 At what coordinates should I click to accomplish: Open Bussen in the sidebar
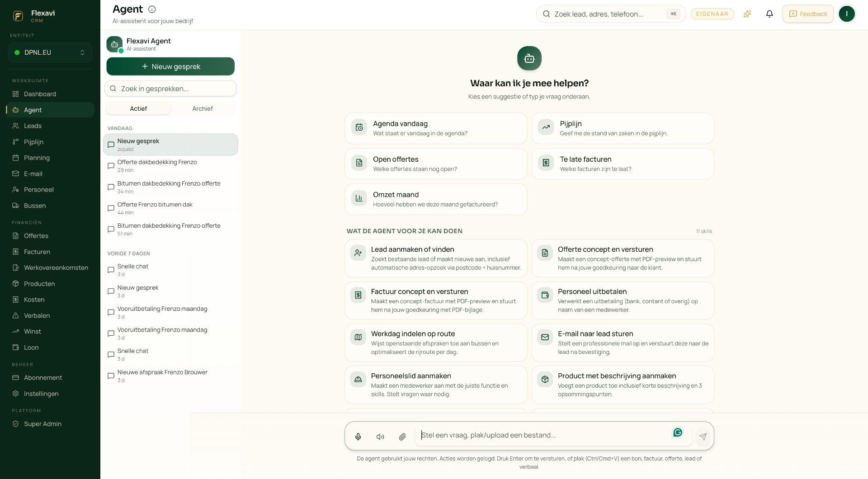[x=50, y=206]
